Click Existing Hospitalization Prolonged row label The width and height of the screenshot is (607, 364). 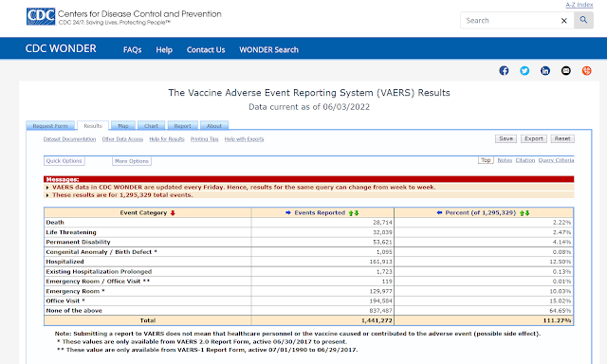99,271
